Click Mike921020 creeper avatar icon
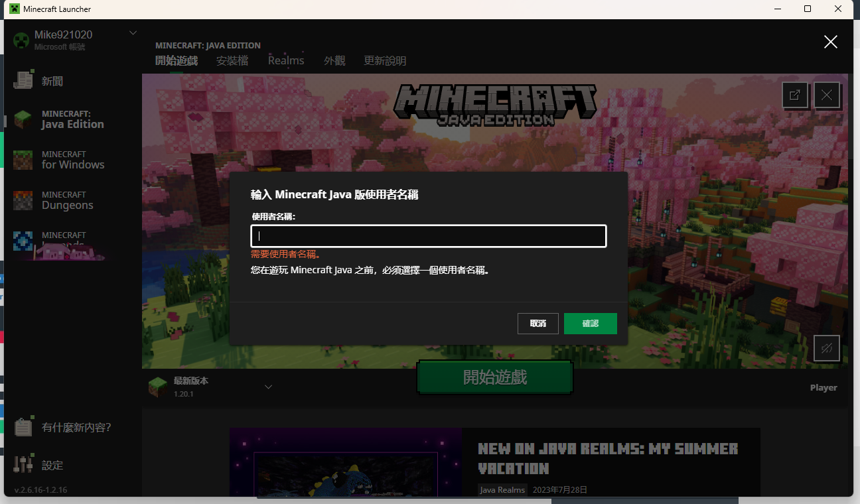The image size is (860, 504). coord(22,40)
